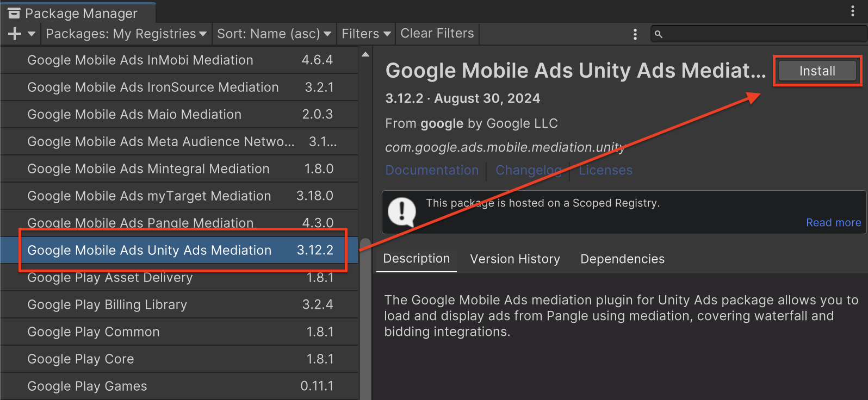Image resolution: width=868 pixels, height=400 pixels.
Task: Open the window kebab menu at top right
Action: pyautogui.click(x=852, y=11)
